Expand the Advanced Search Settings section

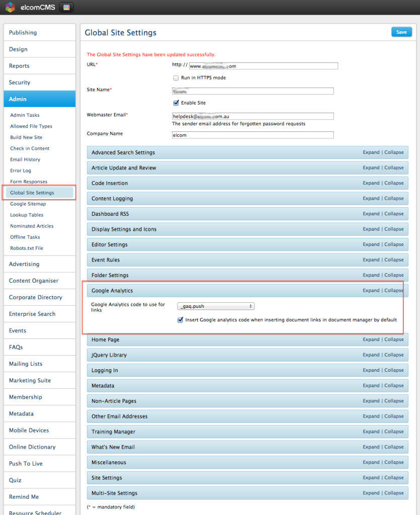371,152
